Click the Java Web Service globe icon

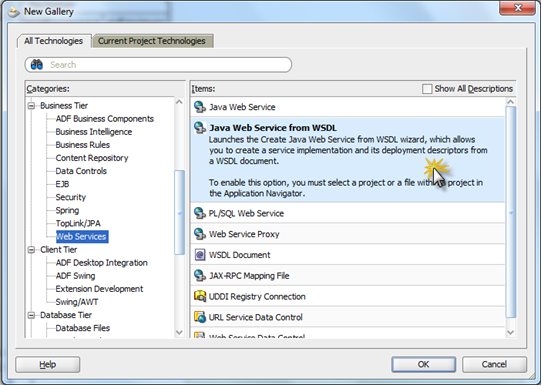coord(200,107)
